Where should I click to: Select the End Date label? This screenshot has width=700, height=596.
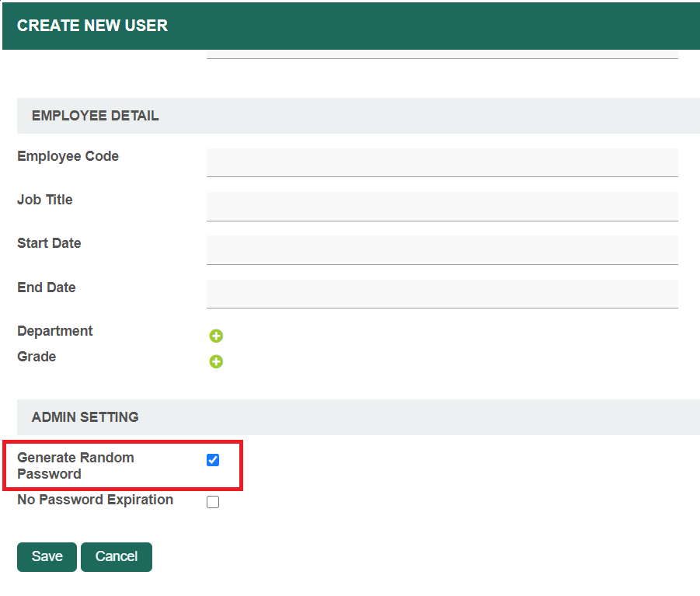tap(47, 287)
